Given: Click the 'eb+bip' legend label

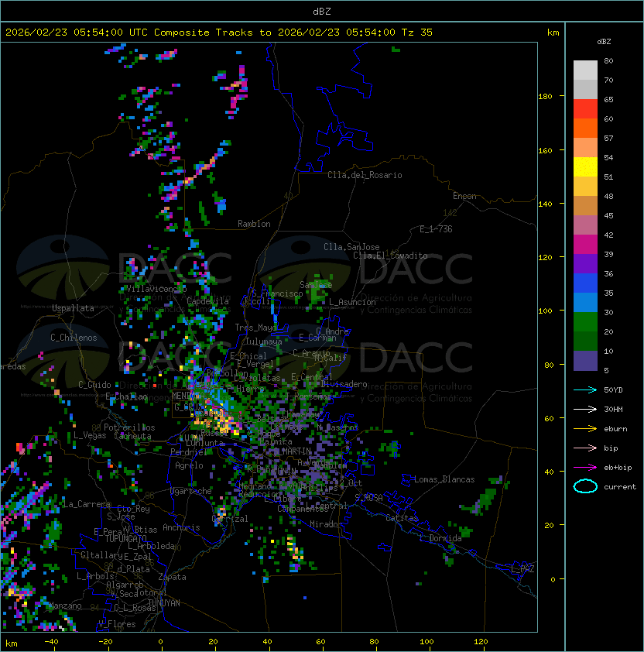Looking at the screenshot, I should point(618,468).
